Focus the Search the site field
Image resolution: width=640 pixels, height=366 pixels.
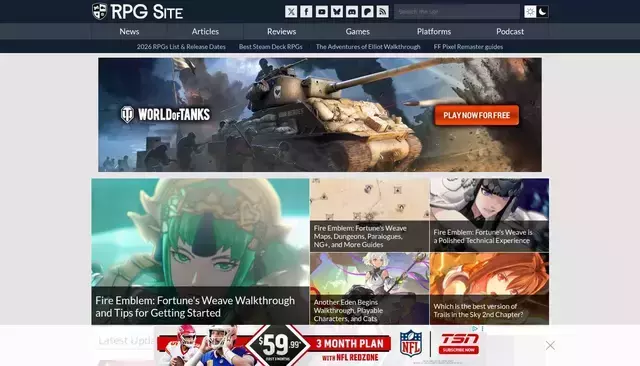pos(457,11)
